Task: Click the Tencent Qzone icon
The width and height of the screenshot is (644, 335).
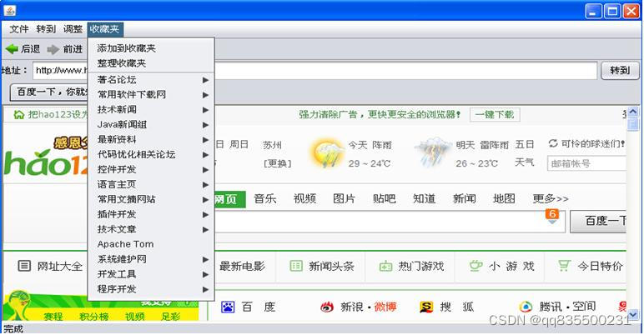Action: [x=526, y=307]
